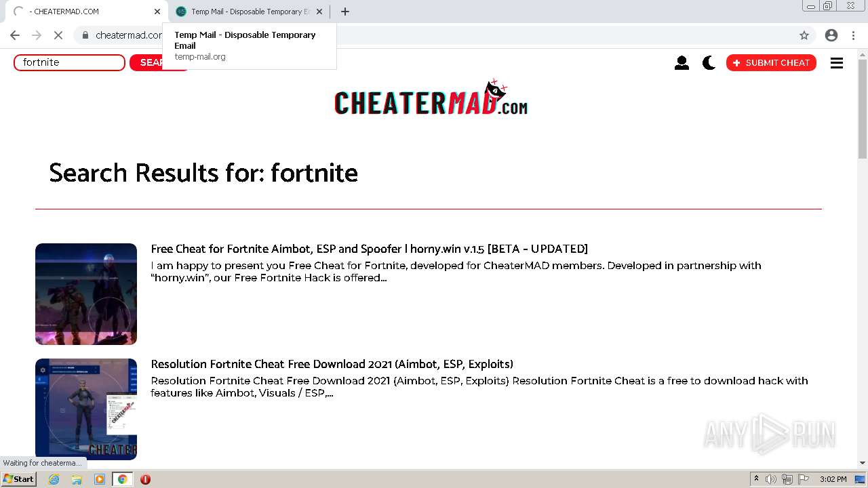Click the browser forward arrow

[x=37, y=35]
